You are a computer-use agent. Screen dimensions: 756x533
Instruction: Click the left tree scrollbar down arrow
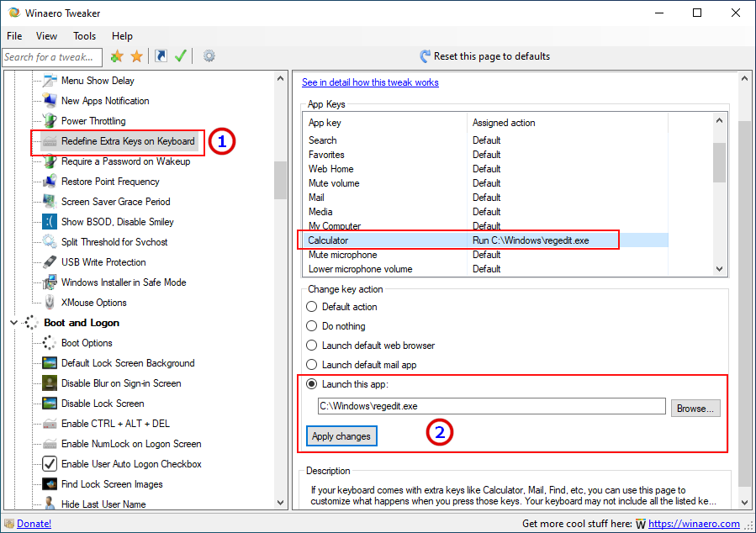[x=281, y=503]
